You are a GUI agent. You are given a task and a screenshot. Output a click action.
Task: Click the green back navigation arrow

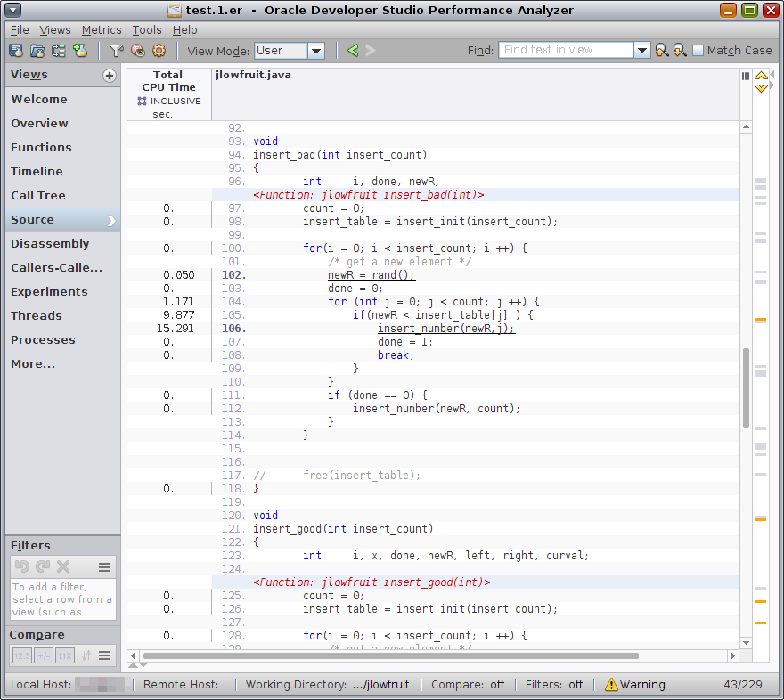click(x=353, y=51)
